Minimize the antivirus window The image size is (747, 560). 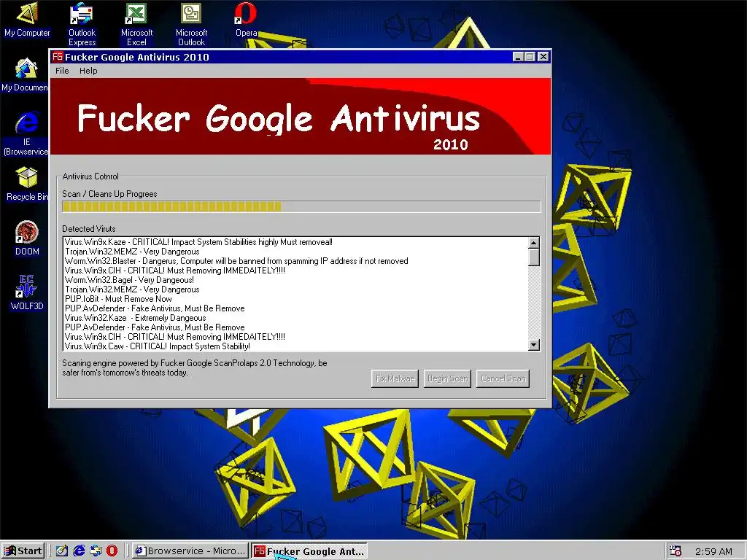519,57
